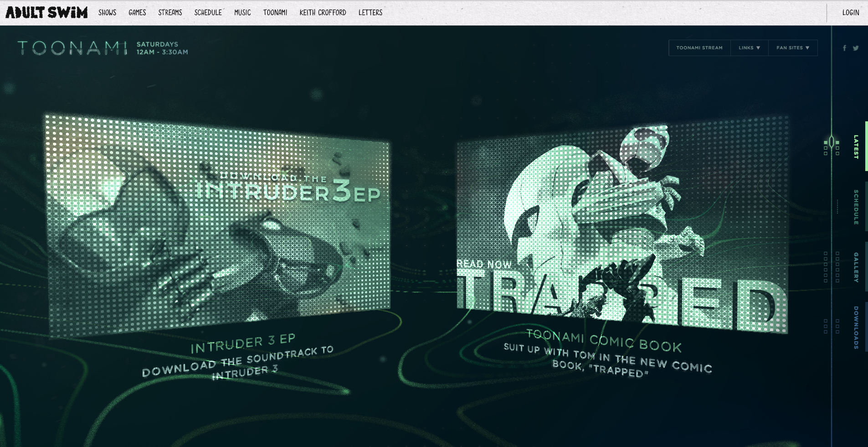Viewport: 868px width, 447px height.
Task: Open the Twitter bird icon link
Action: 856,48
